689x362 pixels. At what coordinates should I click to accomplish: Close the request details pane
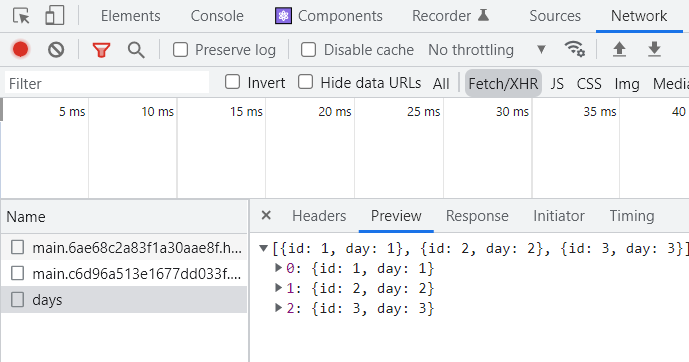tap(266, 215)
